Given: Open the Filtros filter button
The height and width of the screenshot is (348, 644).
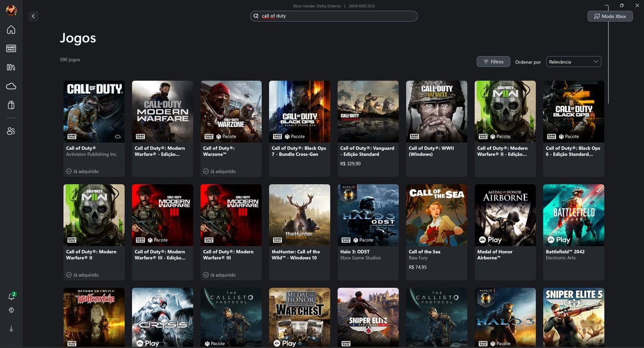Looking at the screenshot, I should pyautogui.click(x=493, y=62).
